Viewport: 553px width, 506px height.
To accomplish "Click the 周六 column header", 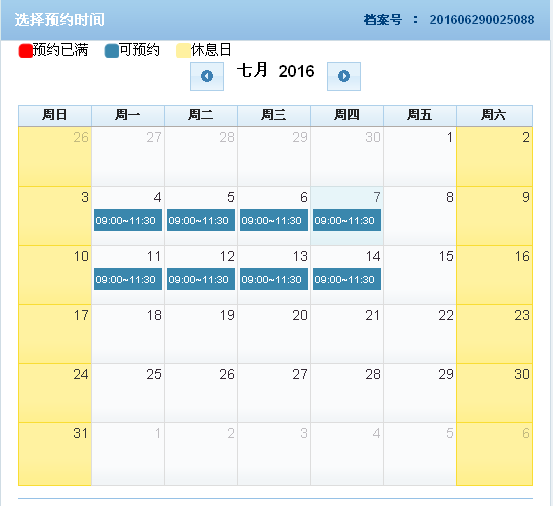I will point(494,115).
